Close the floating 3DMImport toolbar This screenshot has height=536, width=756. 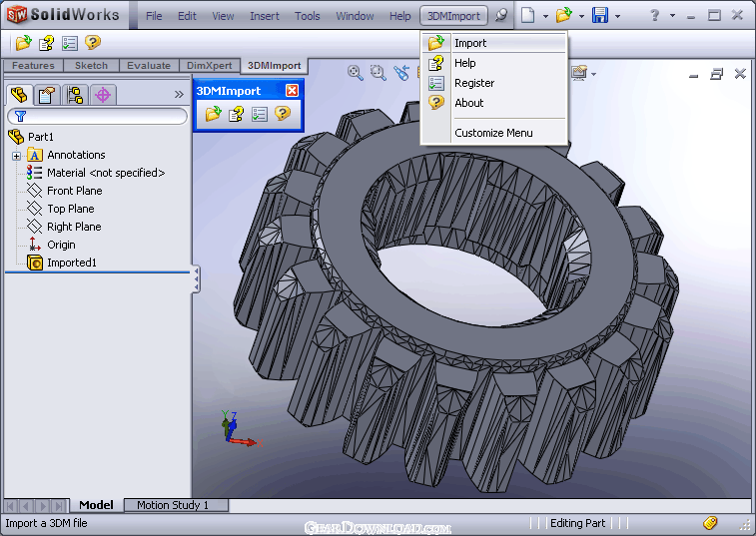tap(293, 90)
